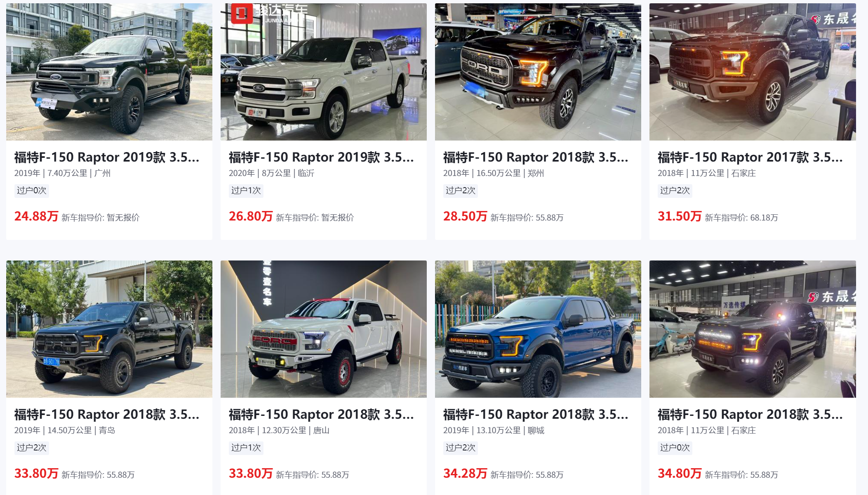Image resolution: width=868 pixels, height=495 pixels.
Task: Open the white Tangshan Raptor photo
Action: click(x=324, y=329)
